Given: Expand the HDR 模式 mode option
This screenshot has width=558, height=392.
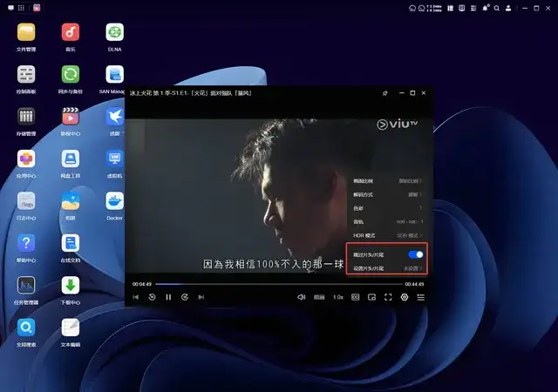Looking at the screenshot, I should [387, 235].
